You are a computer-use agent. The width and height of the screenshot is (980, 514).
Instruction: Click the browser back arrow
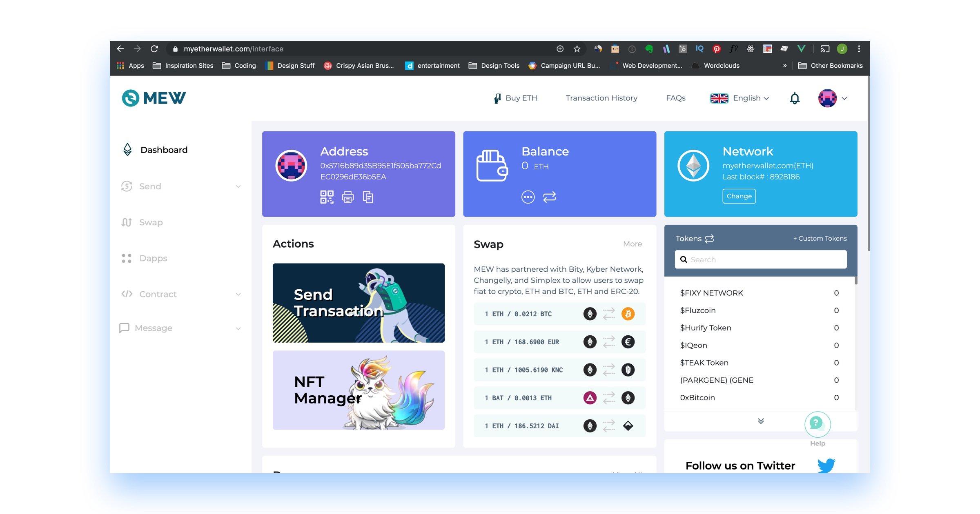[120, 49]
